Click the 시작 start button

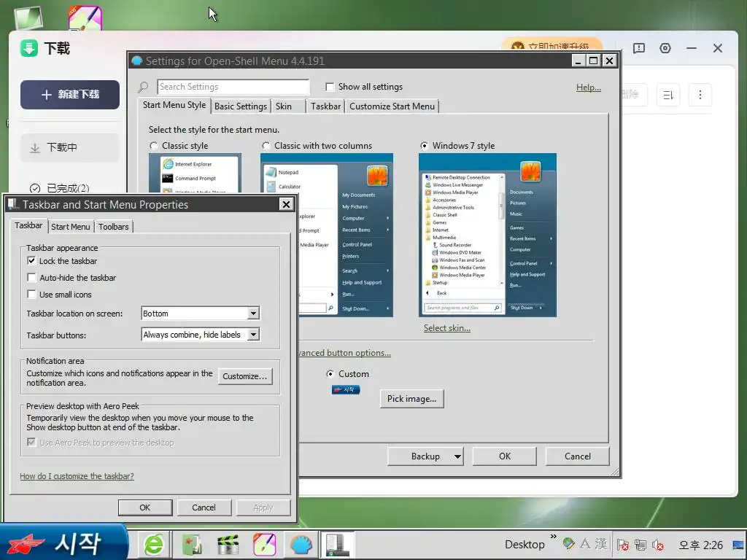[63, 542]
